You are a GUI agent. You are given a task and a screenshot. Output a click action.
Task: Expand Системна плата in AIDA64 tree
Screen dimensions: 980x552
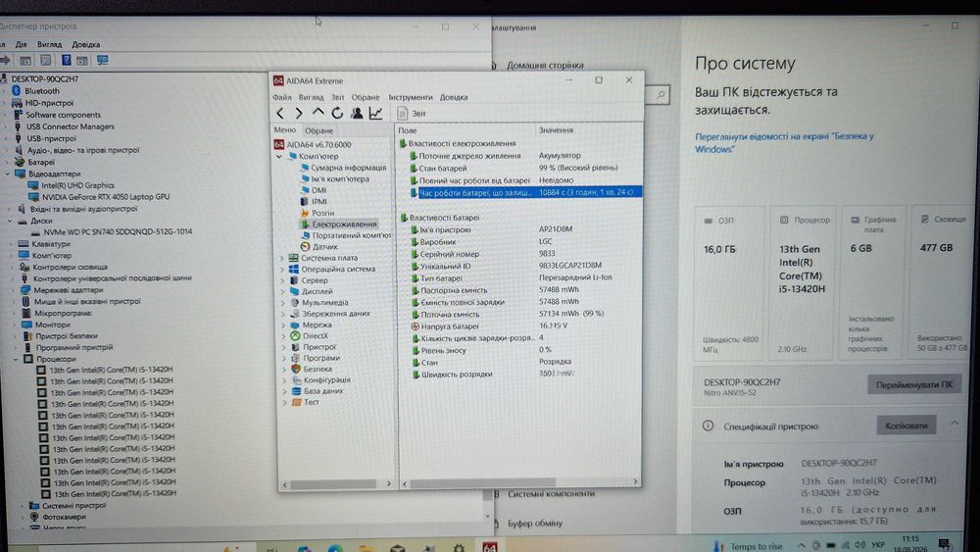282,258
